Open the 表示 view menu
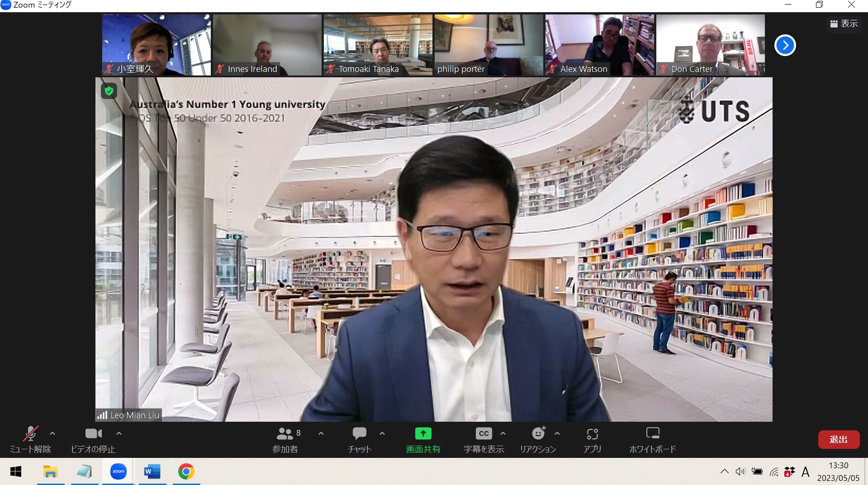 tap(844, 24)
